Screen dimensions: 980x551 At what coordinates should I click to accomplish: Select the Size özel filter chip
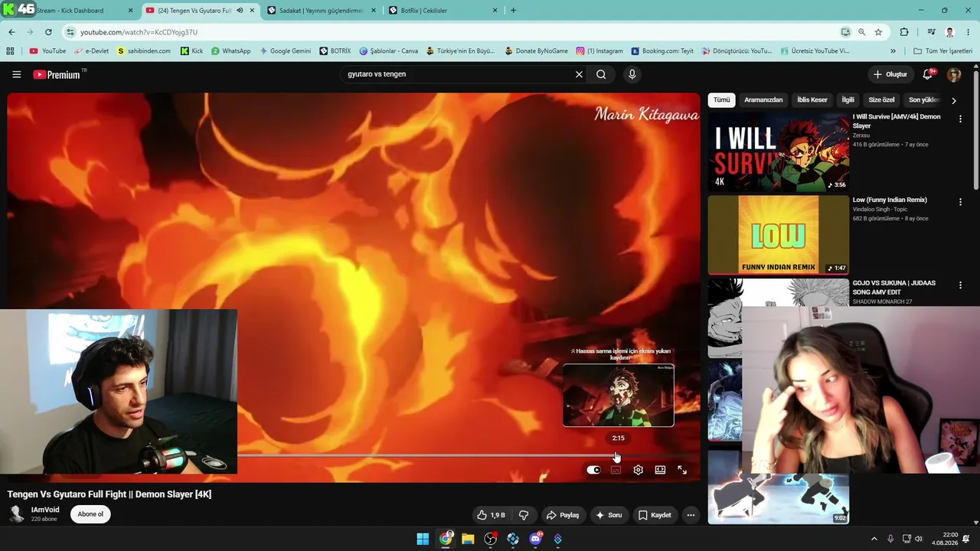coord(881,100)
